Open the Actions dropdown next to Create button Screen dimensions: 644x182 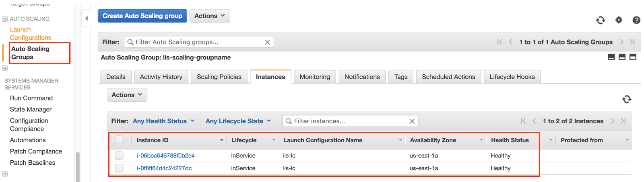click(210, 16)
